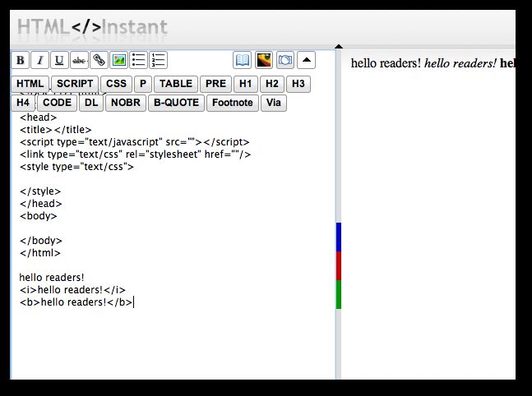
Task: Click the plain 'hello readers!' code line
Action: [52, 278]
